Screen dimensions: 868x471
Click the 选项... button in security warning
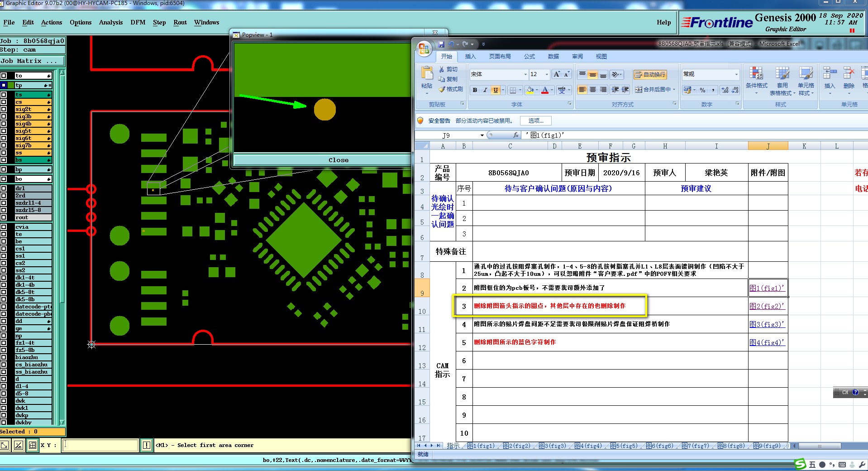[x=536, y=120]
